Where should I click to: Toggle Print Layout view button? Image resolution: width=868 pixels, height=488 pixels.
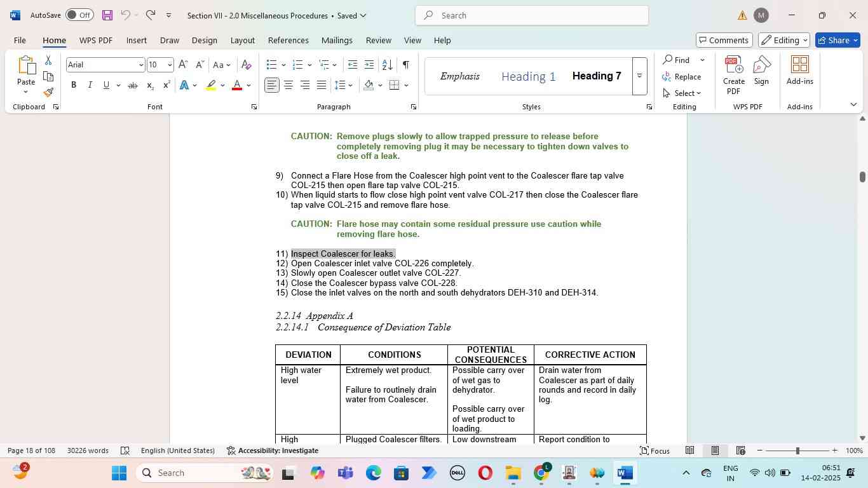[x=715, y=451]
